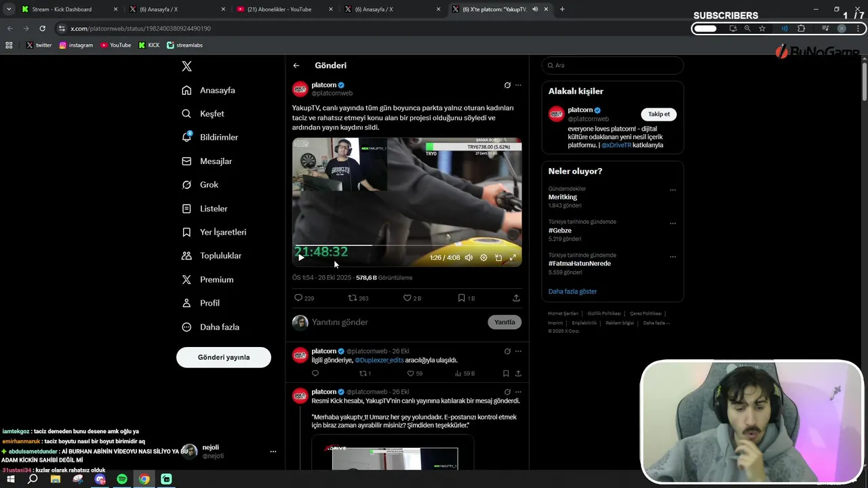Open File Explorer from taskbar
This screenshot has height=488, width=868.
[56, 479]
